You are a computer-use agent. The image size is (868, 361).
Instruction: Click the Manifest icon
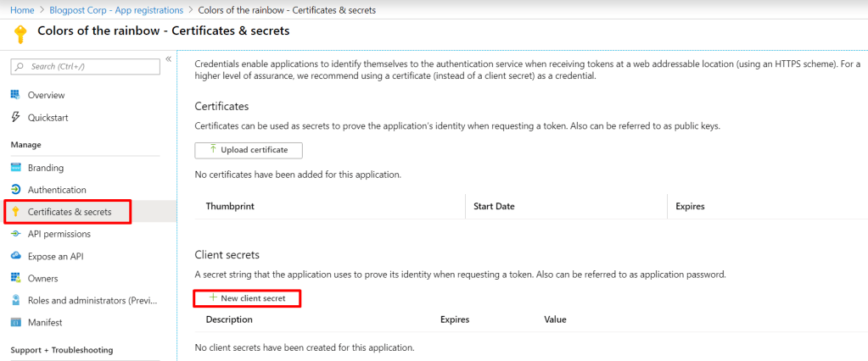[x=15, y=322]
